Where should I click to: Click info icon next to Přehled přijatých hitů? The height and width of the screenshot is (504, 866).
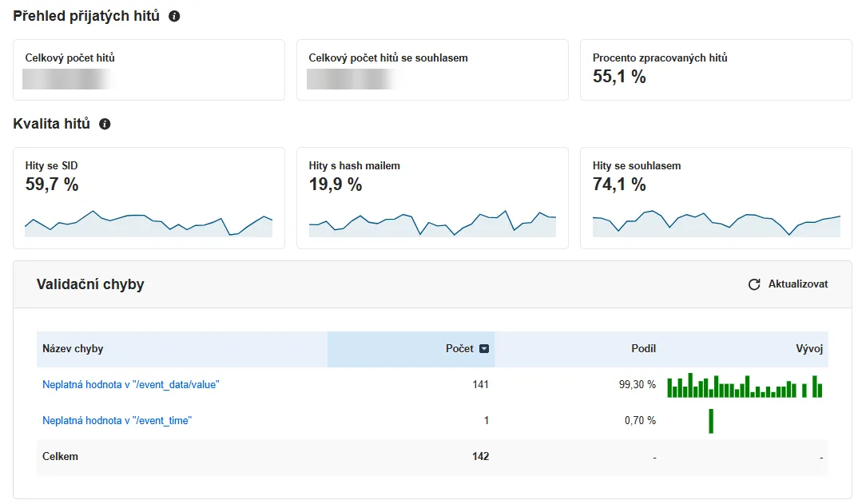[174, 16]
